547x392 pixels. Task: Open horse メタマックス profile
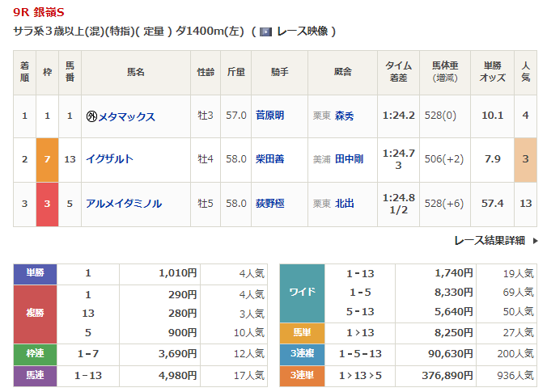point(126,116)
